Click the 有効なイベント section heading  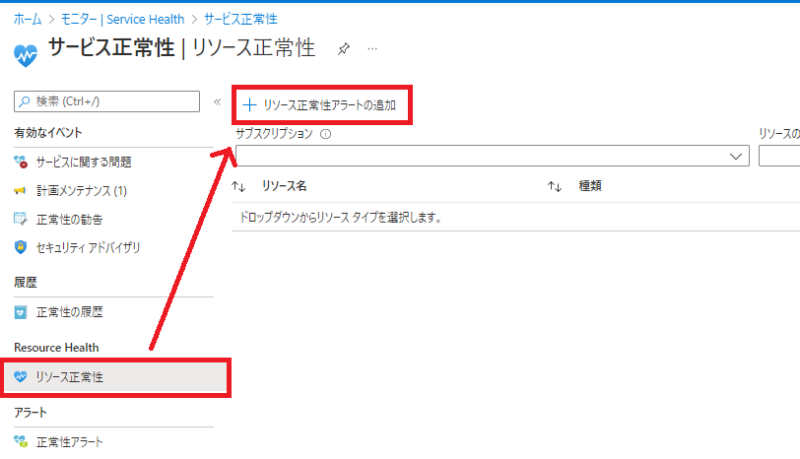point(48,133)
